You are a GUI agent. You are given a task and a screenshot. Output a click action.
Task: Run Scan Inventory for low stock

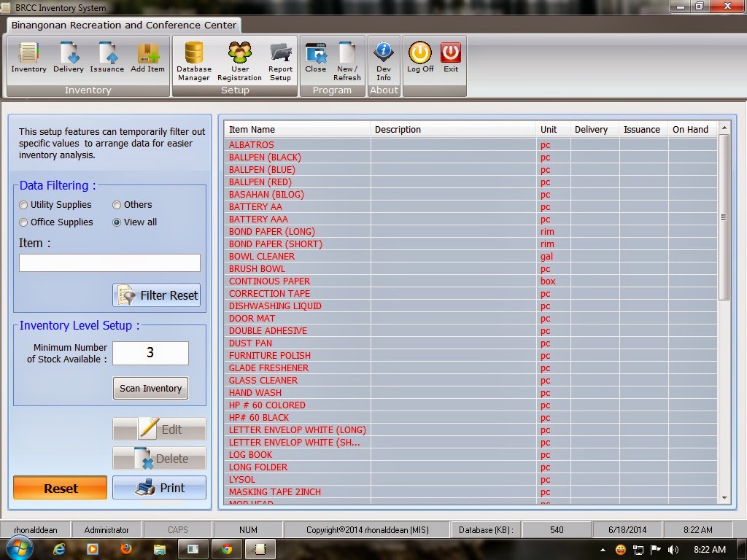150,388
